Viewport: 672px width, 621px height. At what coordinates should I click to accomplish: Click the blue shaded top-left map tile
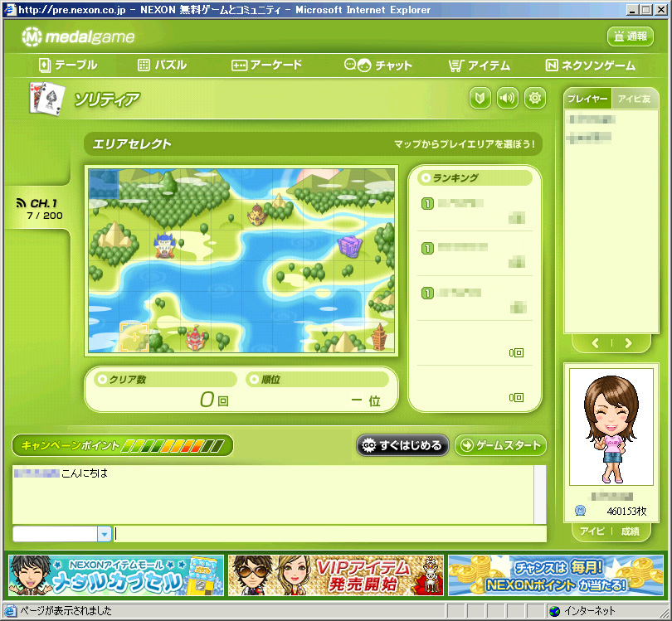[103, 184]
